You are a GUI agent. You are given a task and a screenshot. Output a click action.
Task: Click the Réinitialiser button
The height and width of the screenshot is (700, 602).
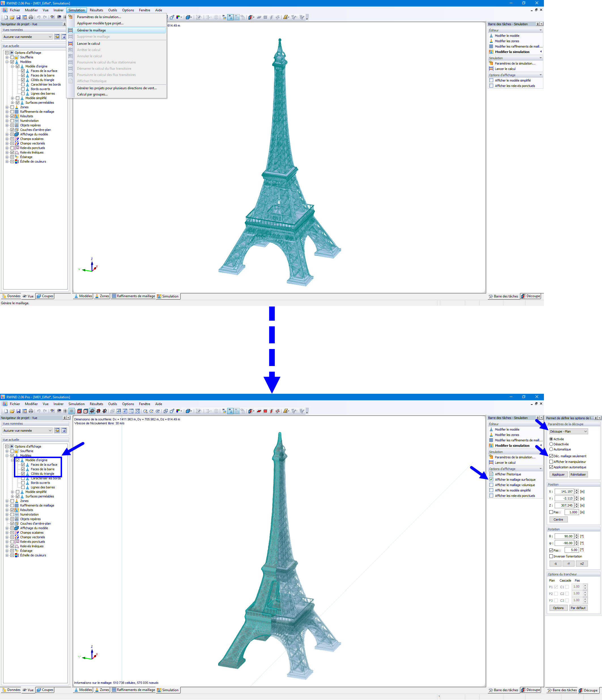pos(578,474)
